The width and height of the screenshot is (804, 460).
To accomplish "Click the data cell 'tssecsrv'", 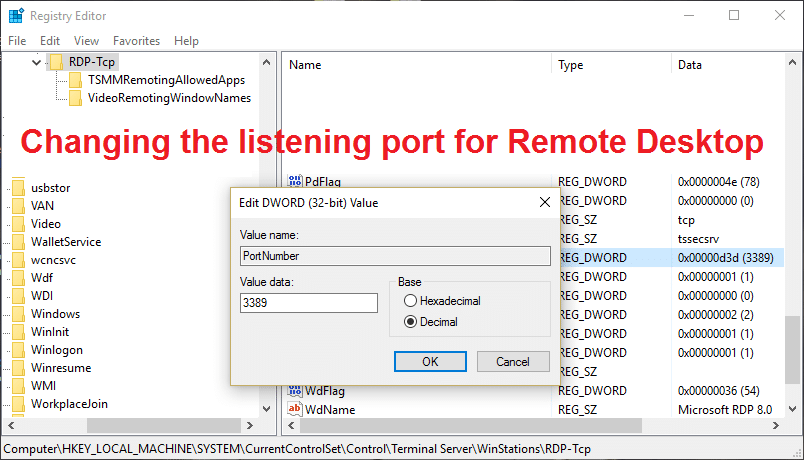I will click(x=698, y=239).
